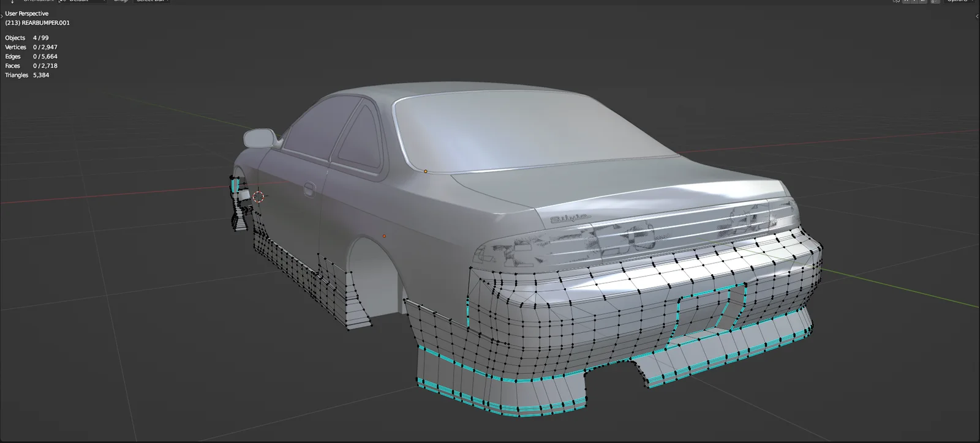This screenshot has height=443, width=980.
Task: Click the '(213) REARBUMPER.001' object name text
Action: pos(37,23)
